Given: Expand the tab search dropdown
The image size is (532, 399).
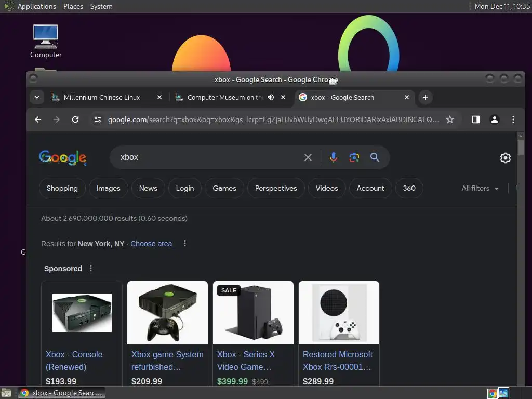Looking at the screenshot, I should coord(37,97).
